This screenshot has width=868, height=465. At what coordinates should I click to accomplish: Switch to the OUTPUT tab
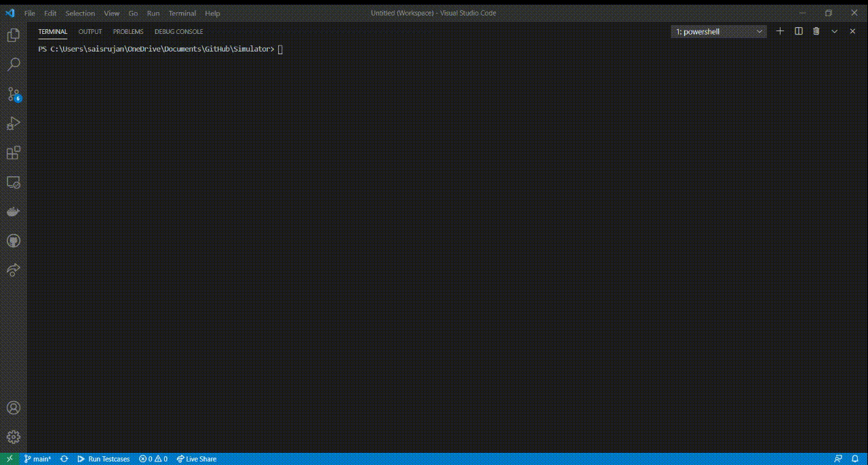point(90,31)
